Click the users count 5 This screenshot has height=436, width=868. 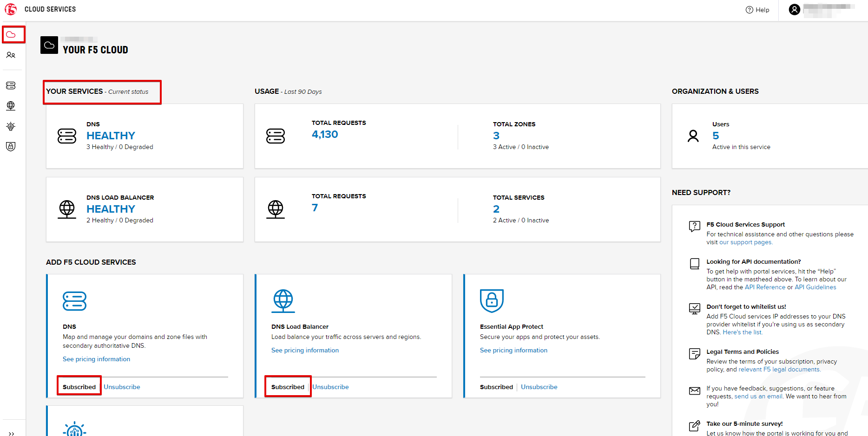point(716,136)
